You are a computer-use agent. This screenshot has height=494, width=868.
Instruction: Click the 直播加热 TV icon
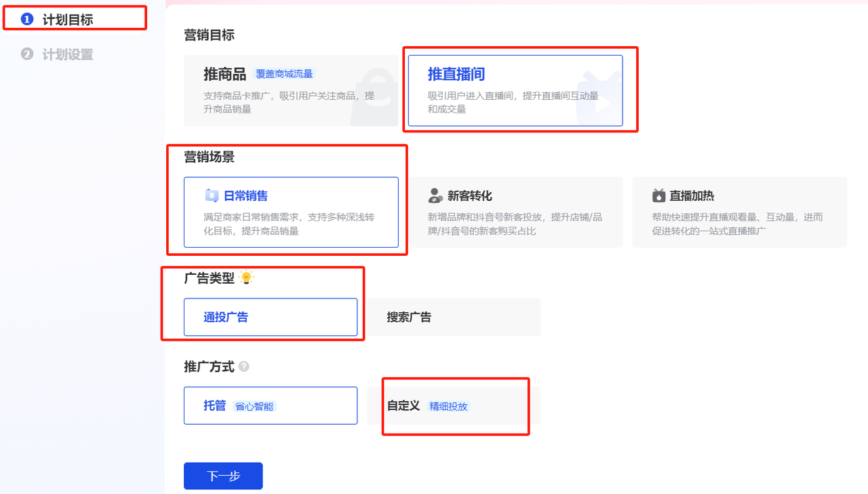(x=659, y=196)
